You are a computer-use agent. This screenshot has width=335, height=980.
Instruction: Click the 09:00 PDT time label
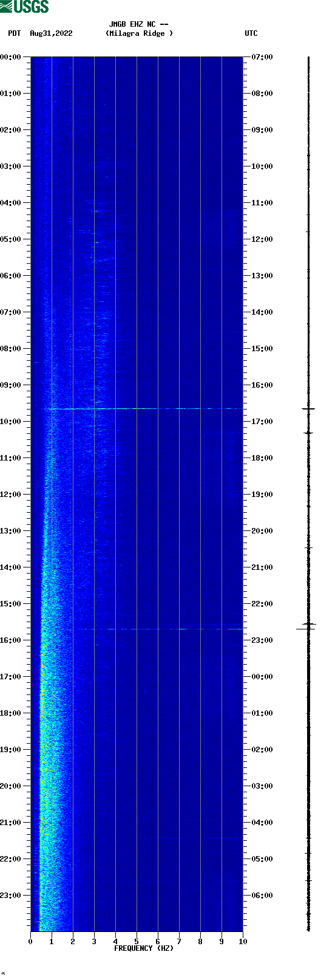(x=10, y=385)
